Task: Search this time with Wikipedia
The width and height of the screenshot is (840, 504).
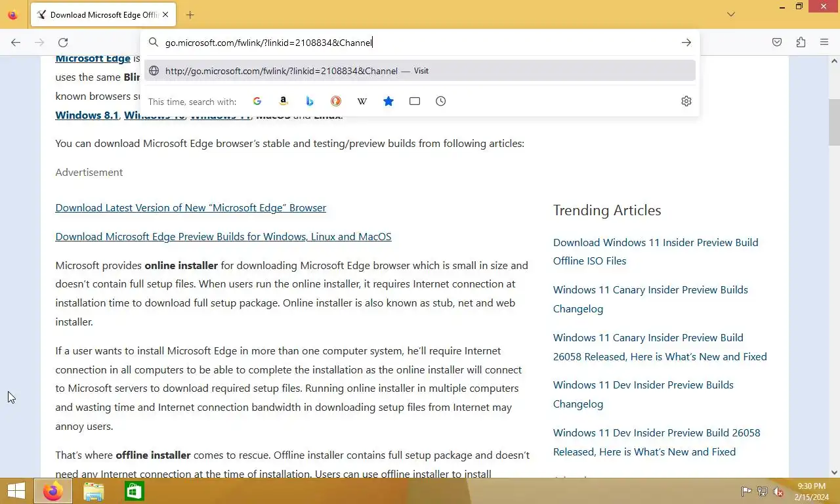Action: [362, 101]
